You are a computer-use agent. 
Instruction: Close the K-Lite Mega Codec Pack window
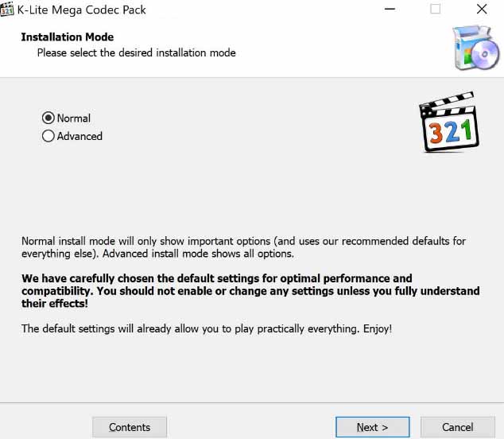[482, 9]
